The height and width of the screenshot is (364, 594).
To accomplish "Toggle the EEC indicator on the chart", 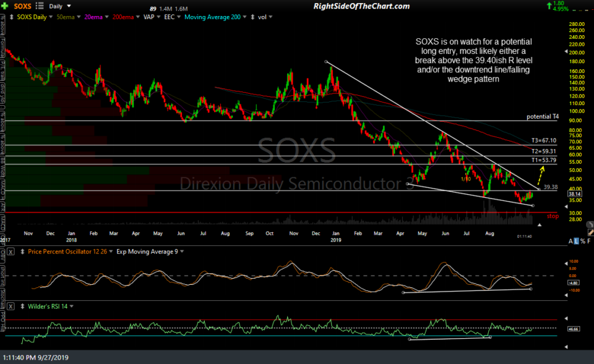I will (x=168, y=17).
